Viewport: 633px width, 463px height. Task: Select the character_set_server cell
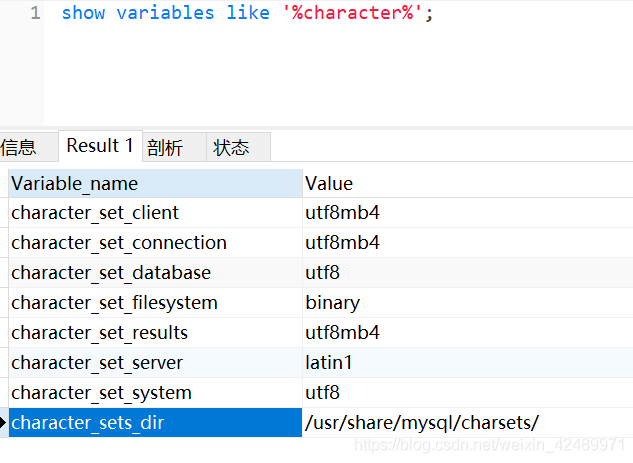[155, 362]
